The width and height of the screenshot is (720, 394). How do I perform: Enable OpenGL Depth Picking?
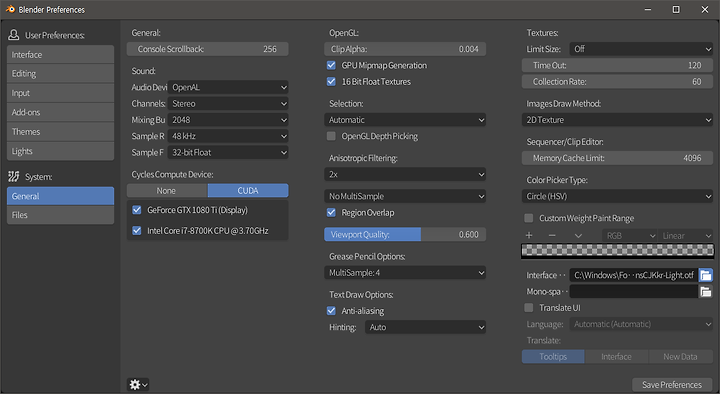pos(331,136)
